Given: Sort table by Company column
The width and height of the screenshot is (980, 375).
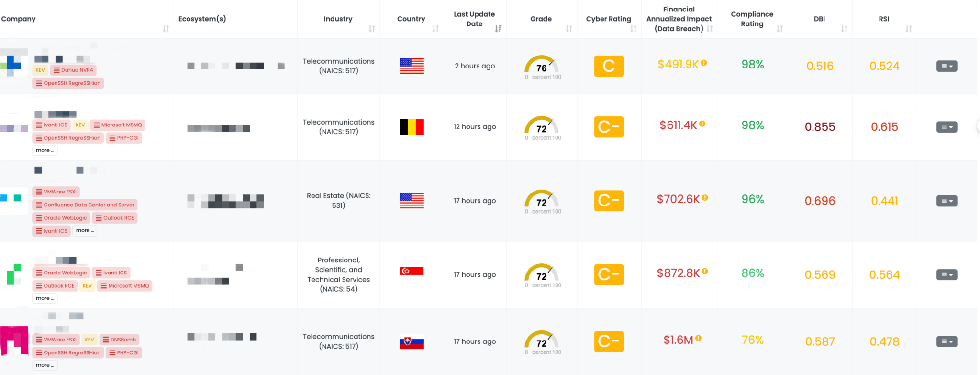Looking at the screenshot, I should (166, 29).
